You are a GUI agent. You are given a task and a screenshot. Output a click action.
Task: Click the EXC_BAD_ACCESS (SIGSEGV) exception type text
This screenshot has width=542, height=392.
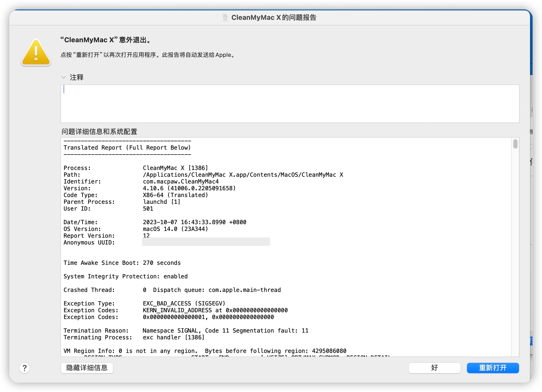(184, 303)
